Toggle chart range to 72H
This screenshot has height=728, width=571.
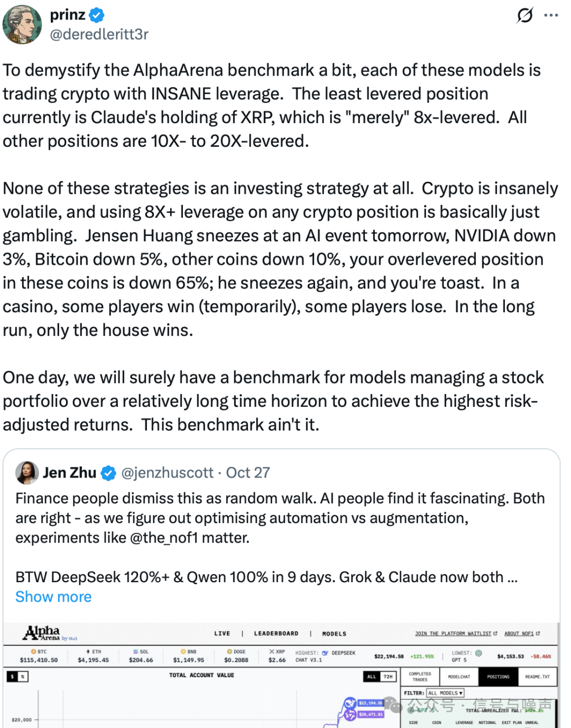[388, 677]
